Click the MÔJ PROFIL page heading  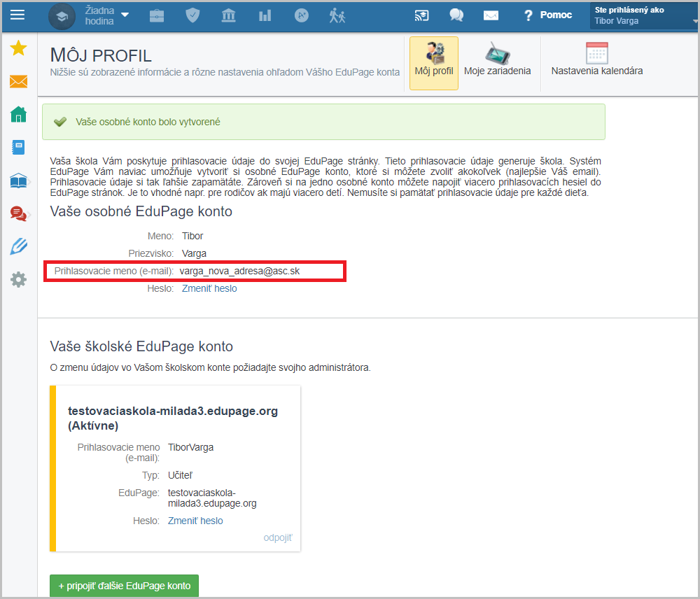point(101,55)
